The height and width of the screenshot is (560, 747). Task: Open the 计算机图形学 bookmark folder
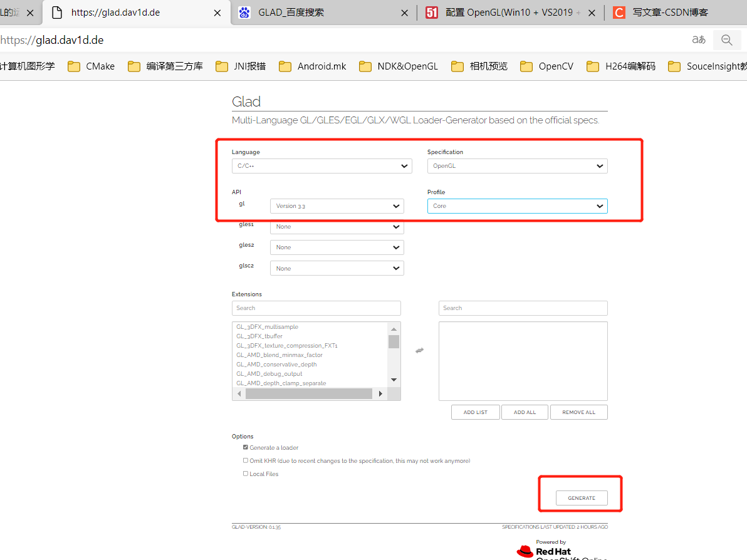tap(27, 66)
